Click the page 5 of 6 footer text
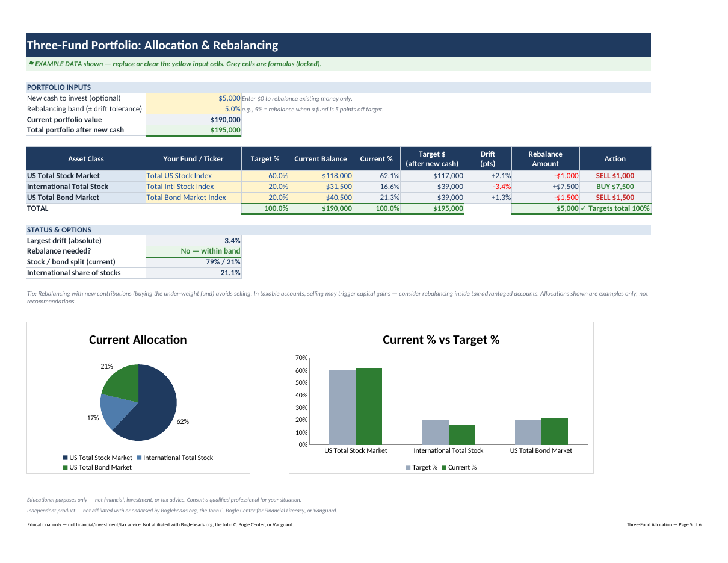The image size is (728, 563). coord(664,525)
